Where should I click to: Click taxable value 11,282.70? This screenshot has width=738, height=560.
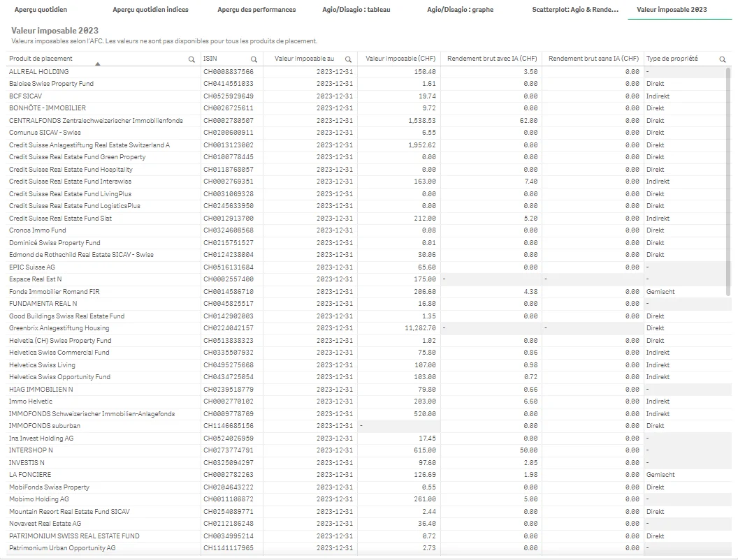tap(420, 328)
